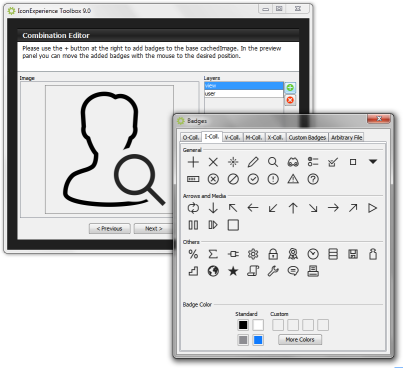The width and height of the screenshot is (403, 368).
Task: Pick the circled X badge
Action: 213,179
